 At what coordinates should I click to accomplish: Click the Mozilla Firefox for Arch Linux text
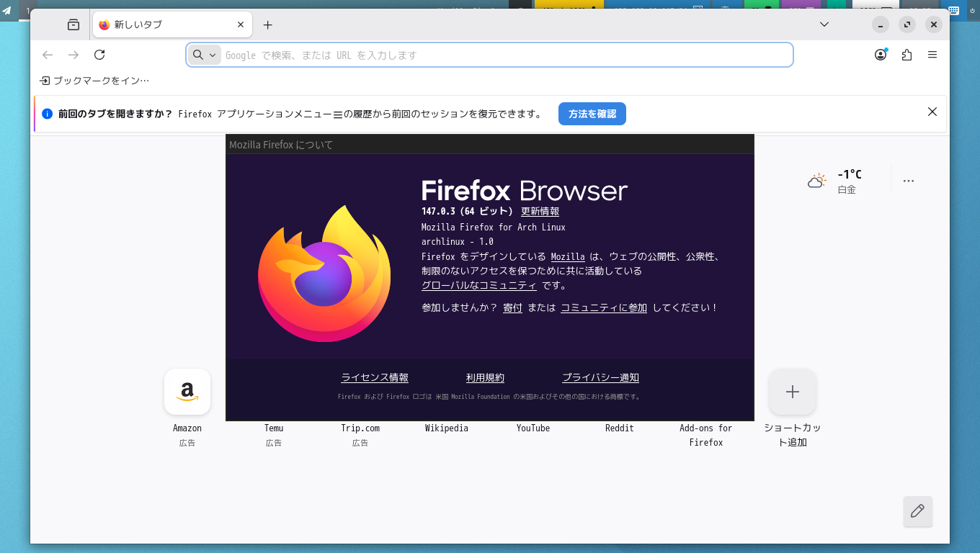494,228
